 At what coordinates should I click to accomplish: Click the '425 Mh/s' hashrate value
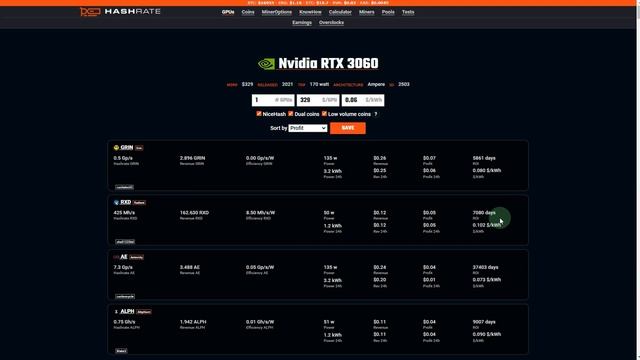pos(124,213)
